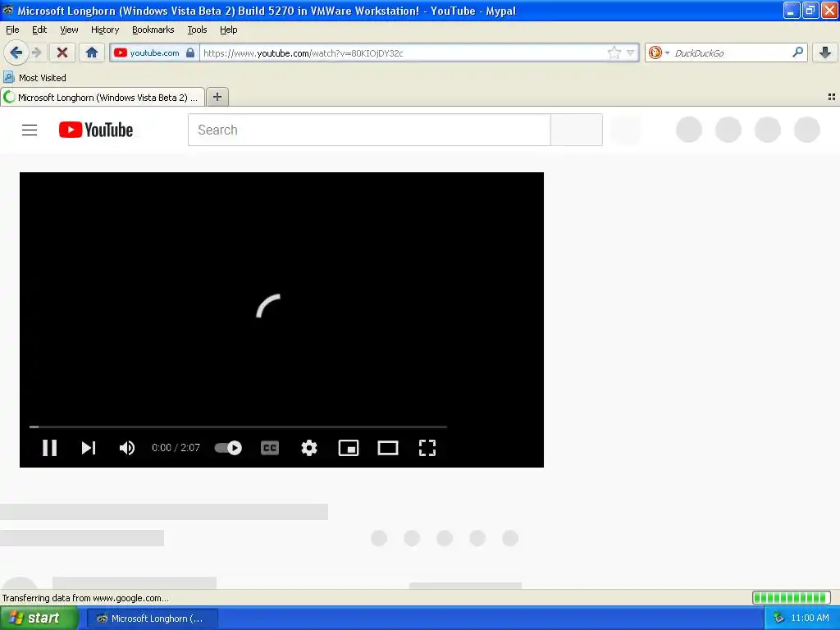Open browser Home page
This screenshot has width=840, height=630.
(x=92, y=52)
